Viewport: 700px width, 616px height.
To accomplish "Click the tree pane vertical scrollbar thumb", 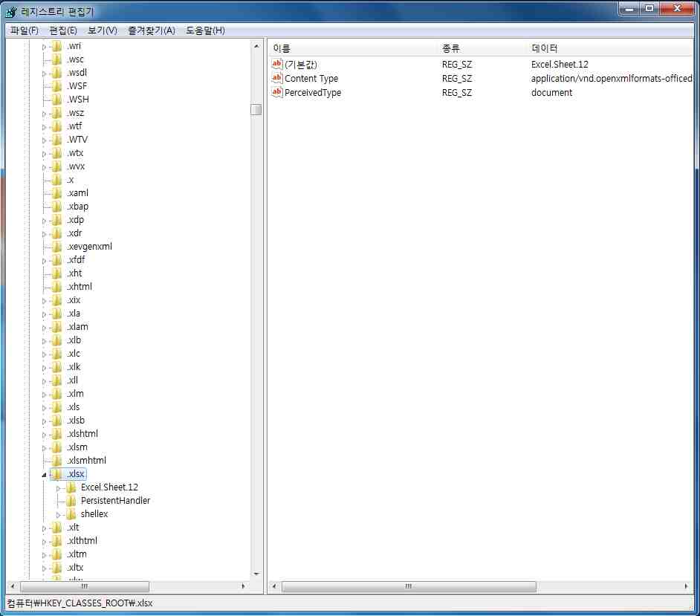I will (256, 109).
